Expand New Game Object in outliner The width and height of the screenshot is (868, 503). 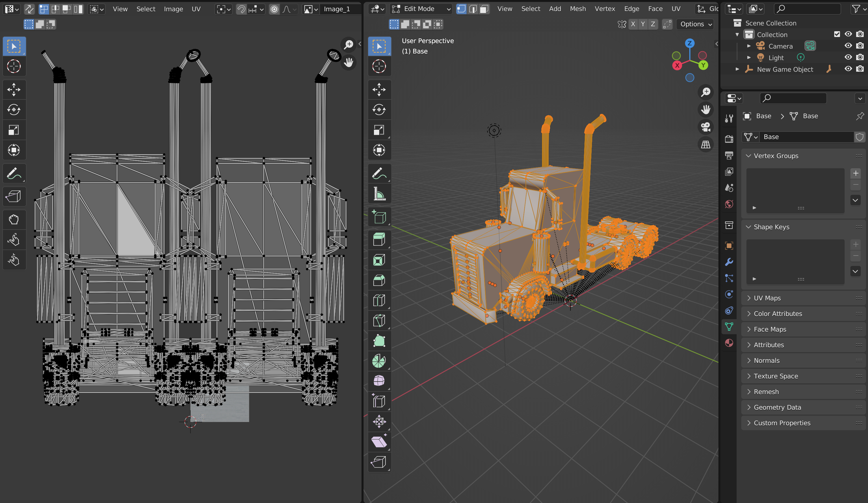(737, 69)
